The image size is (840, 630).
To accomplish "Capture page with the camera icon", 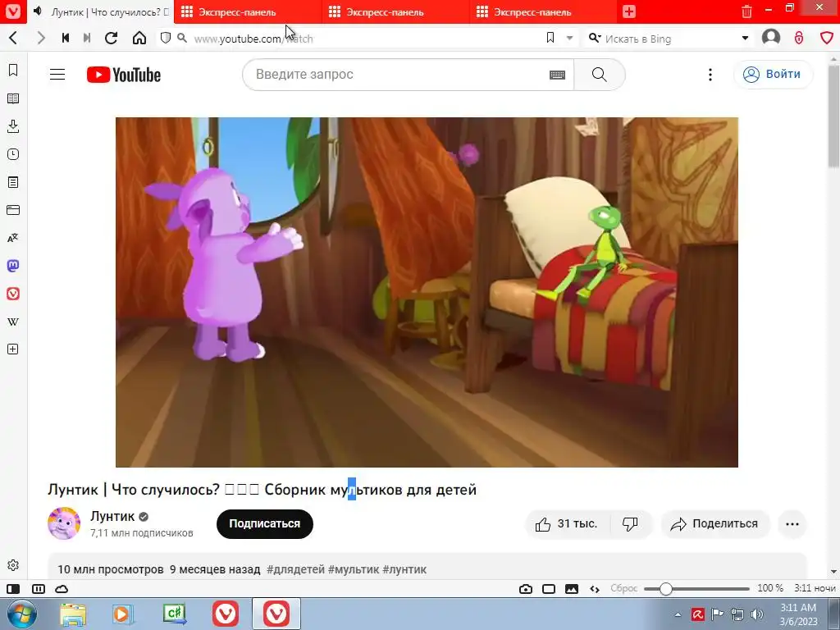I will [x=526, y=589].
